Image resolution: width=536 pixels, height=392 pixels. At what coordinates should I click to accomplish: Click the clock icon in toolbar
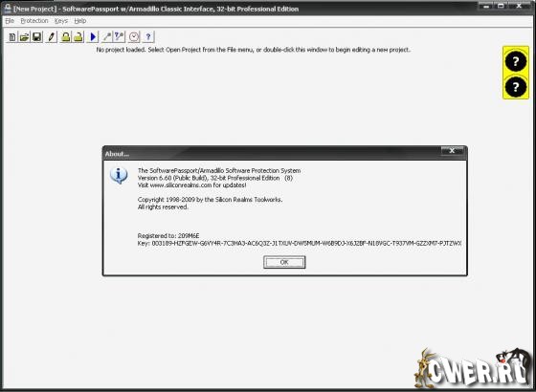click(134, 37)
